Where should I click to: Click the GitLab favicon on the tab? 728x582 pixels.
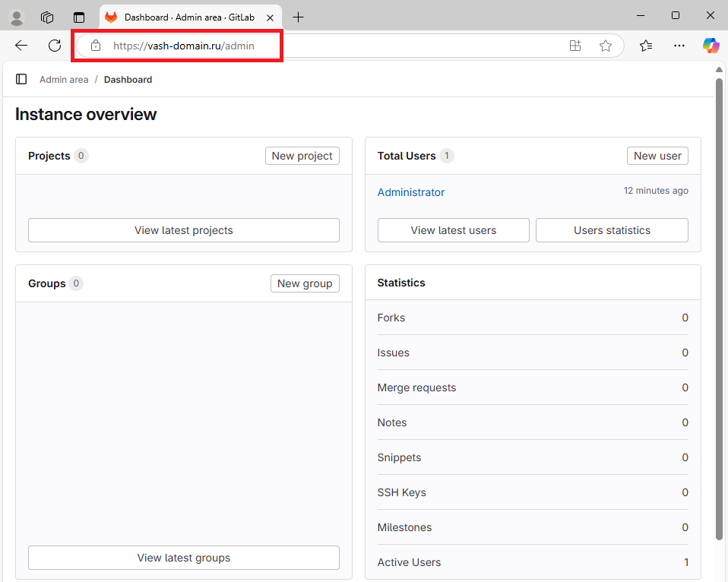111,17
